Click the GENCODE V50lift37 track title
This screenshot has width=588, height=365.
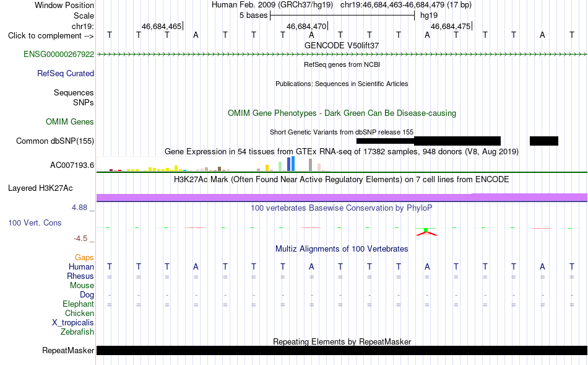[x=342, y=45]
